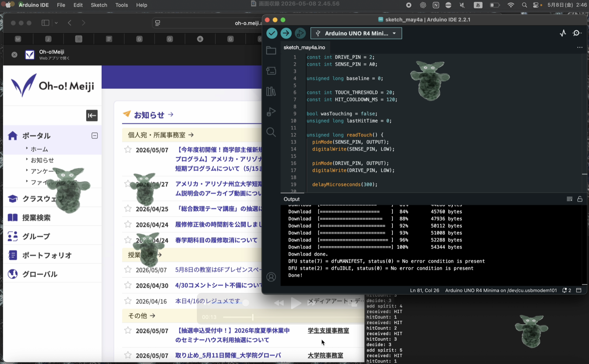
Task: Star the 取り止め_5月11日開催 notice
Action: [x=128, y=355]
